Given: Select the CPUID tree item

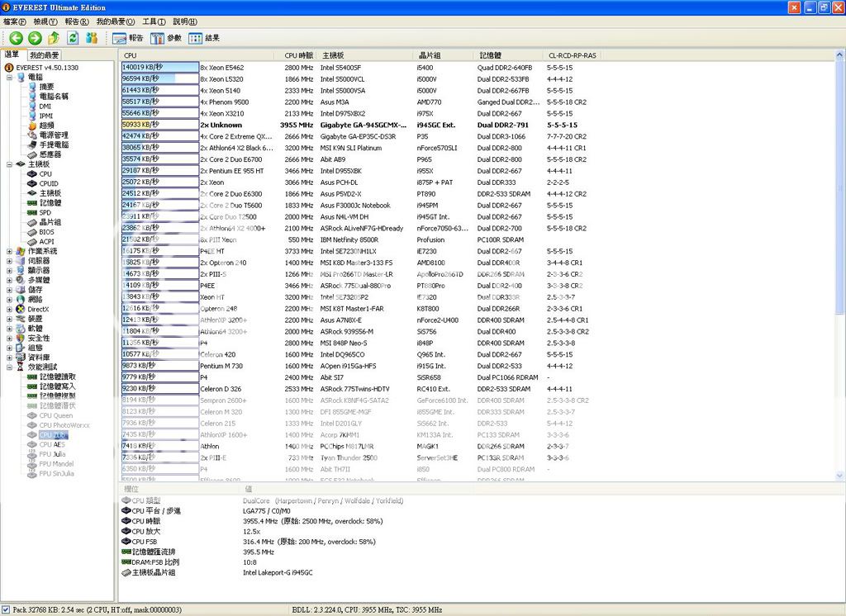Looking at the screenshot, I should point(49,183).
